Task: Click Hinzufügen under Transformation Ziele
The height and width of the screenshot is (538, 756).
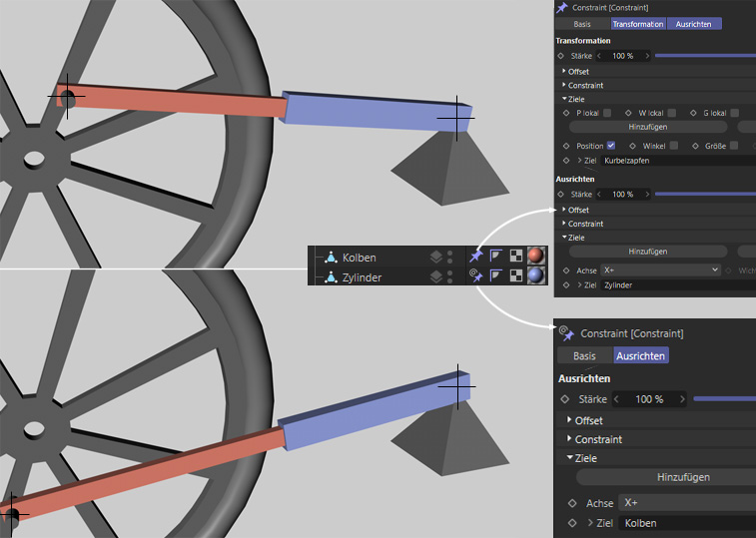Action: coord(648,127)
